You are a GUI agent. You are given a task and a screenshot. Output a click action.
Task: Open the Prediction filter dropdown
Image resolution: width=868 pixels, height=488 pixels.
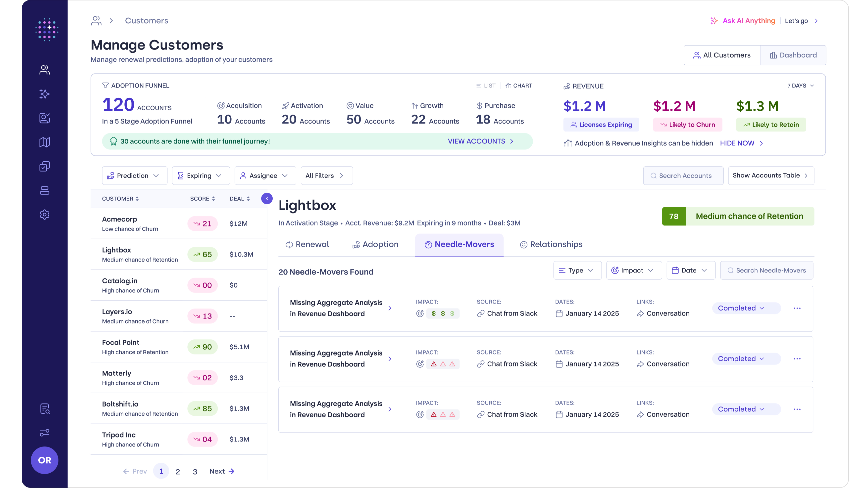(134, 176)
